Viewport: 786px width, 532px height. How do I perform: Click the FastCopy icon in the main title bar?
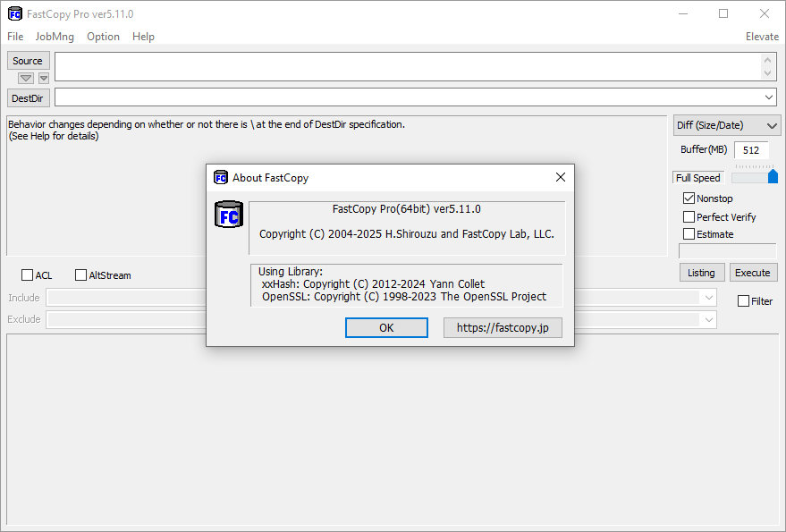coord(14,13)
